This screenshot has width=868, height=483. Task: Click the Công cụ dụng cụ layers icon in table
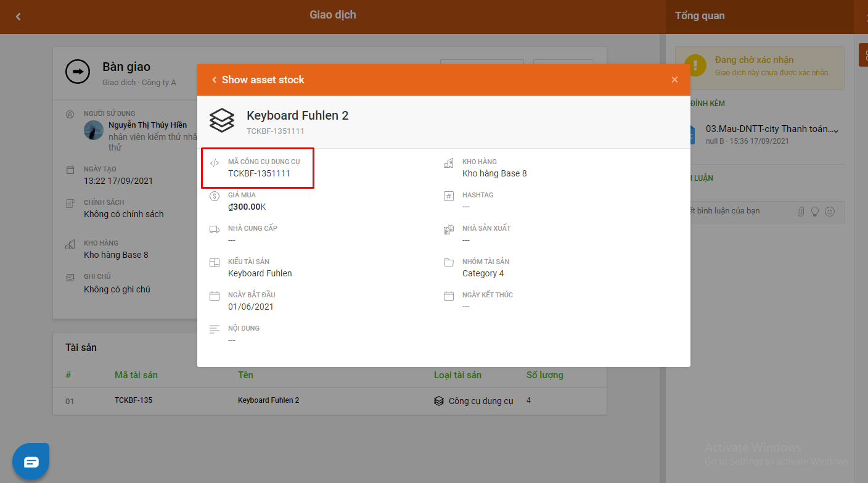[439, 401]
